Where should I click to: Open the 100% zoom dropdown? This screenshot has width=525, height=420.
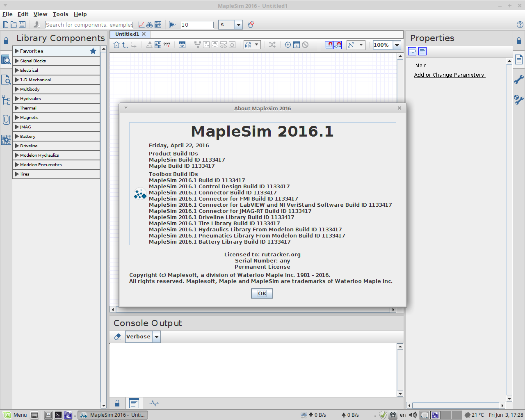[397, 45]
